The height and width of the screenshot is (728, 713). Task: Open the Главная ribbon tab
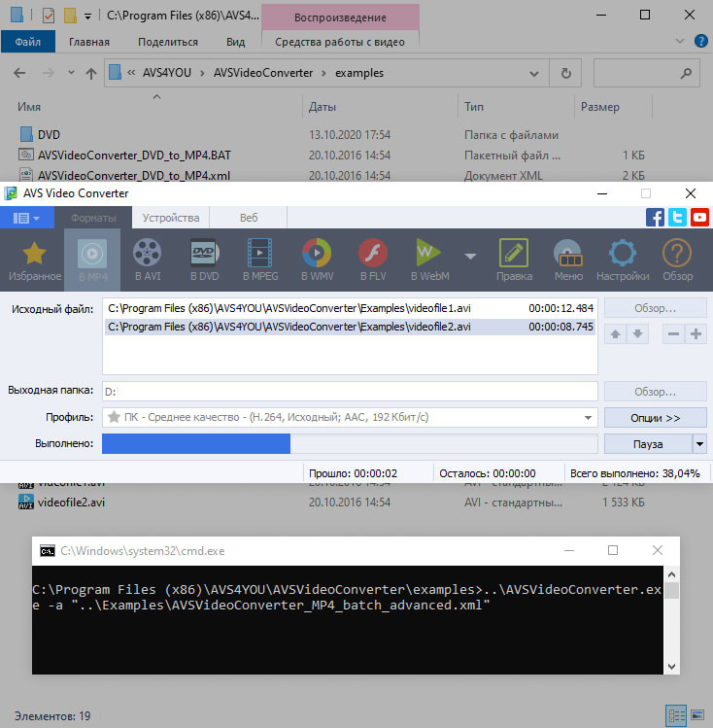click(x=89, y=42)
